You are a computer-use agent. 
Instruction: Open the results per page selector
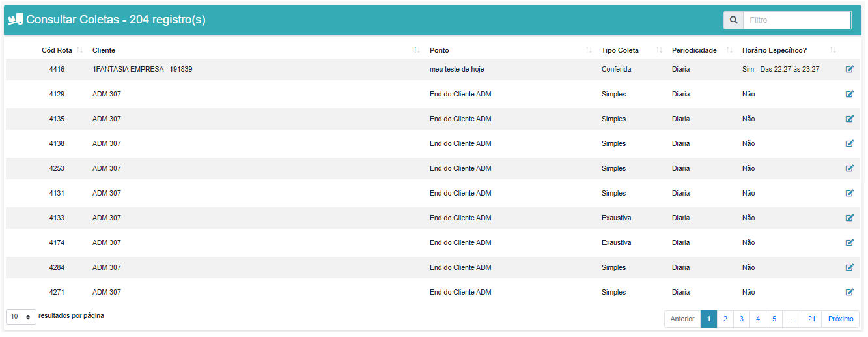click(21, 316)
